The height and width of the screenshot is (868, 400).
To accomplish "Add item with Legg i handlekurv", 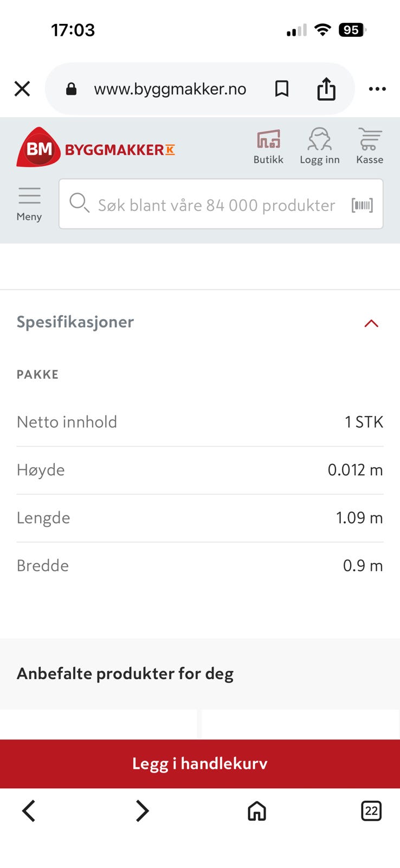I will tap(200, 764).
